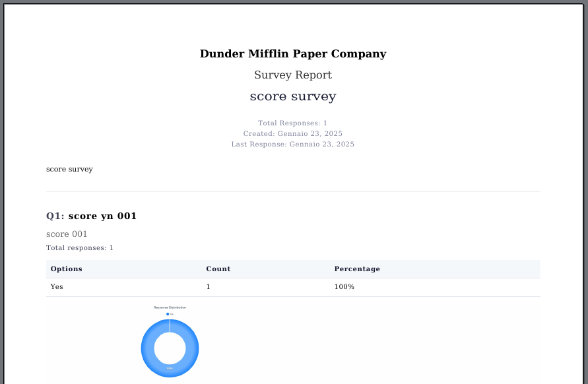Select the Last Response: Gennaio 23, 2025 line
This screenshot has height=384, width=588.
[x=292, y=144]
